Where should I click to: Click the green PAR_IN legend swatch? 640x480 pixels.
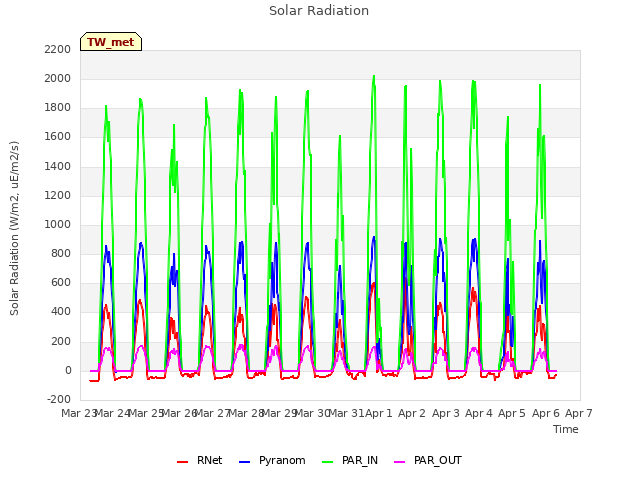327,462
